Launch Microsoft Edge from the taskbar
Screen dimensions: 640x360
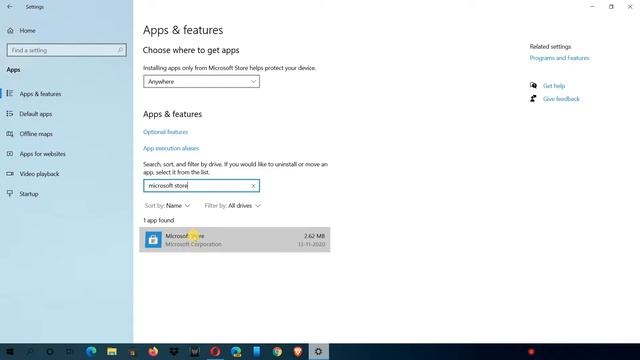(91, 351)
